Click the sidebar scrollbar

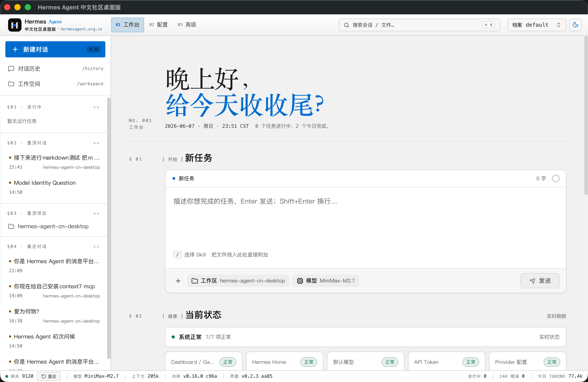[109, 228]
